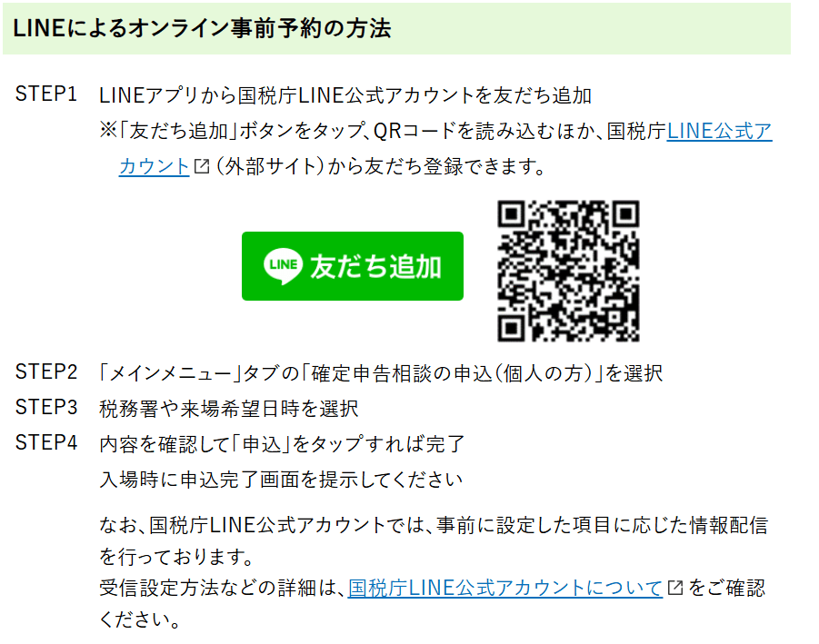Open the 国税庁LINE公式アカウントについて link
The image size is (819, 644).
click(x=505, y=589)
